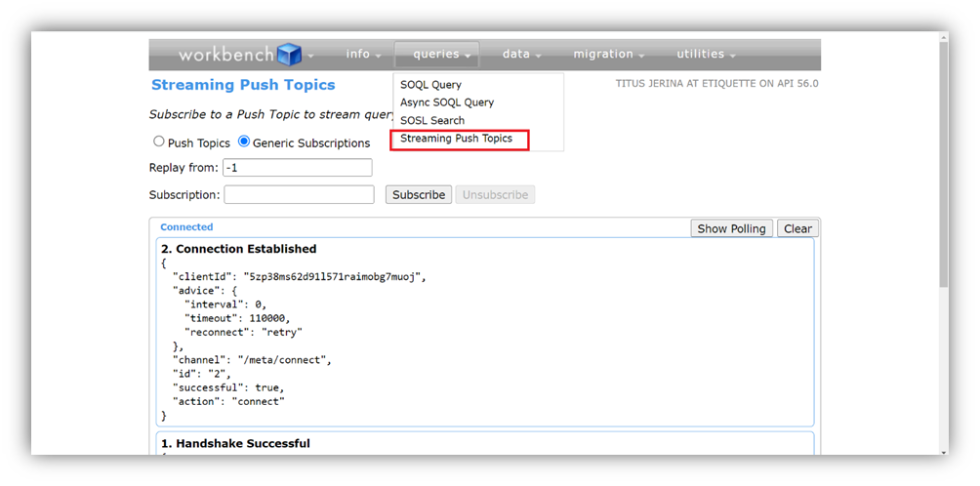This screenshot has width=980, height=486.
Task: Click the '1. Handshake Successful' heading
Action: [x=235, y=443]
